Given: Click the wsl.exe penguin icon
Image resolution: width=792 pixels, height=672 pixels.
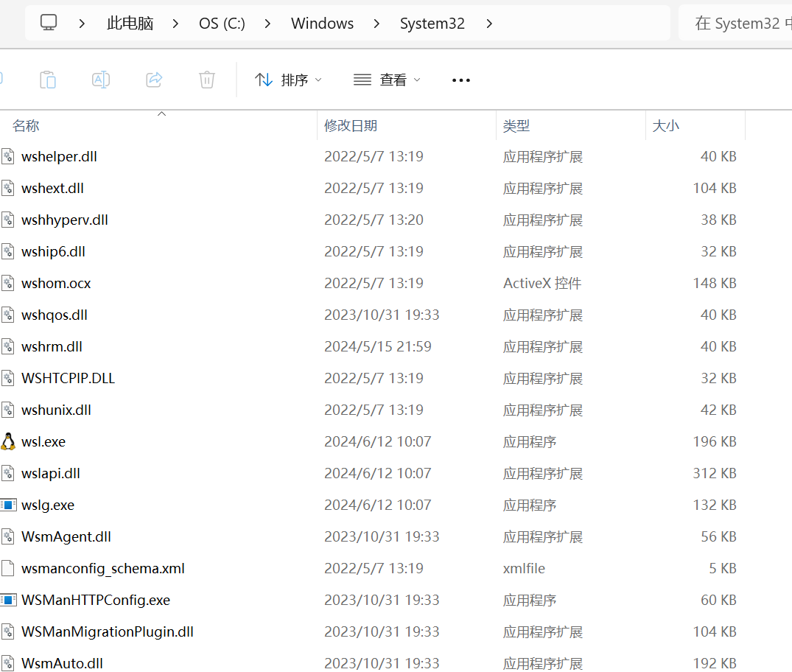Looking at the screenshot, I should (x=7, y=441).
